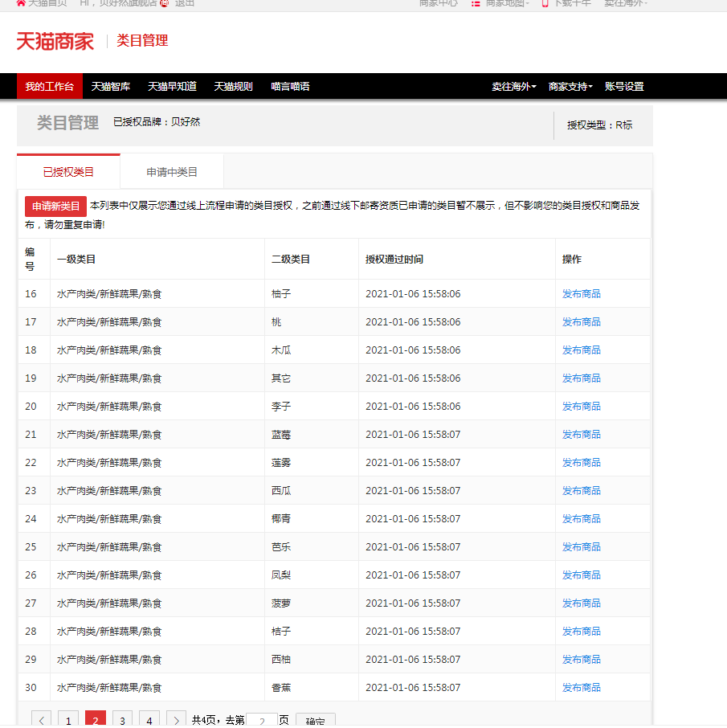Click the 共4页 page count text
Image resolution: width=727 pixels, height=728 pixels.
pyautogui.click(x=203, y=720)
